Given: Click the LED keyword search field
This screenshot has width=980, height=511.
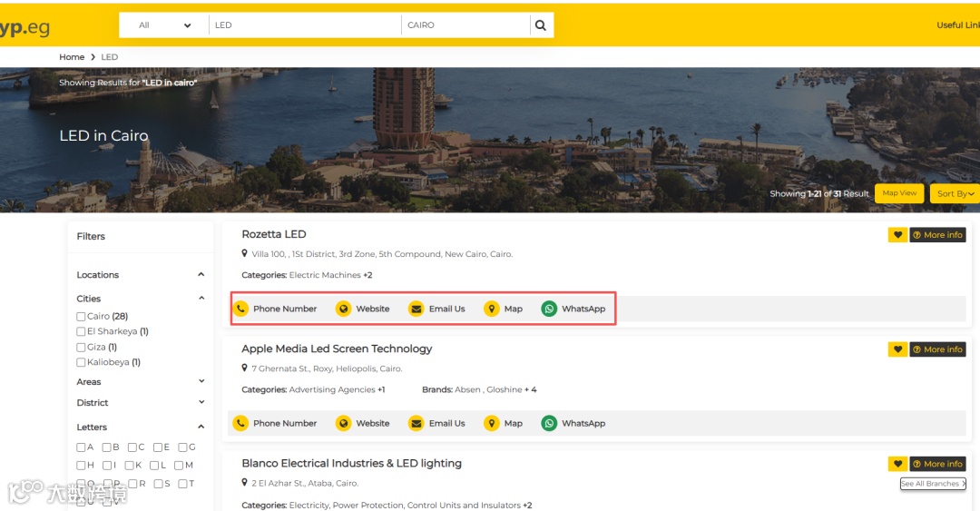Looking at the screenshot, I should (305, 25).
